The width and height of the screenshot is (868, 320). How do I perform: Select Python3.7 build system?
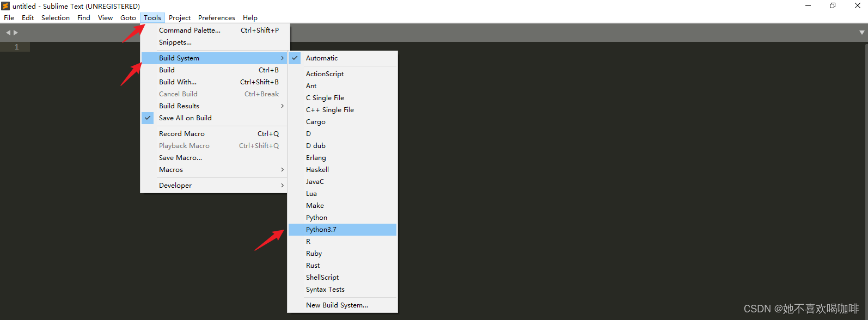point(343,229)
